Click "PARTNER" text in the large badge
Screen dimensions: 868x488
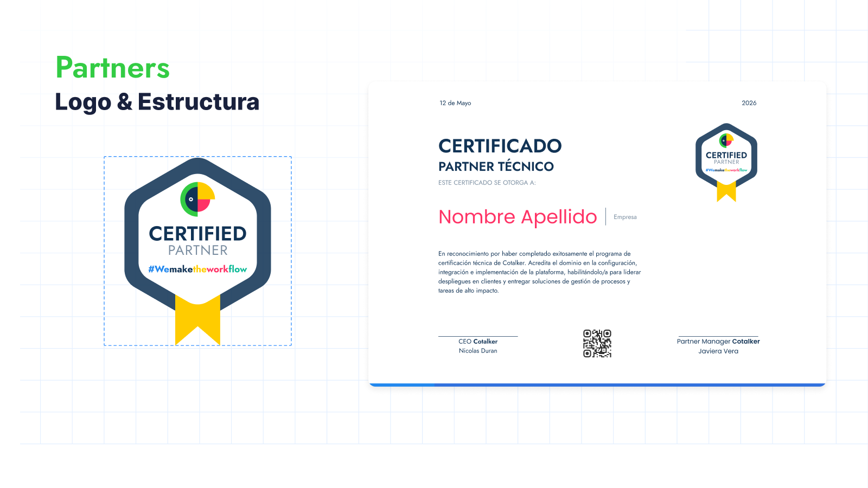pos(198,251)
